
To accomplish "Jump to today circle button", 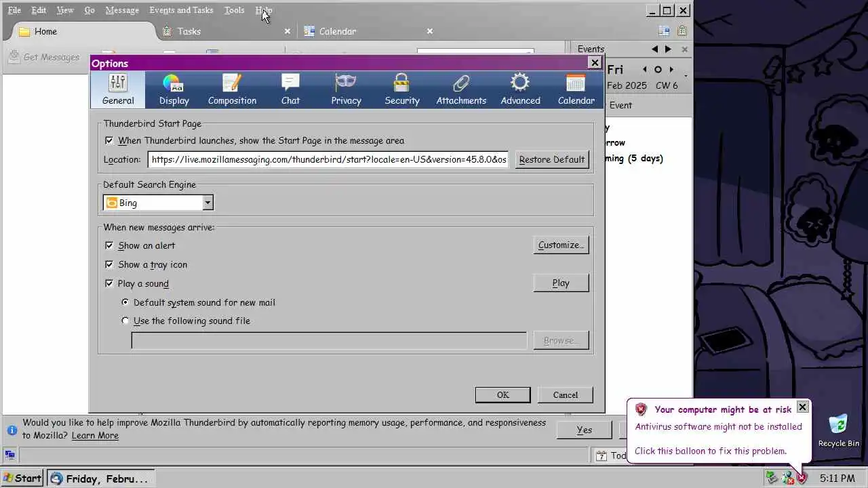I will pos(658,69).
